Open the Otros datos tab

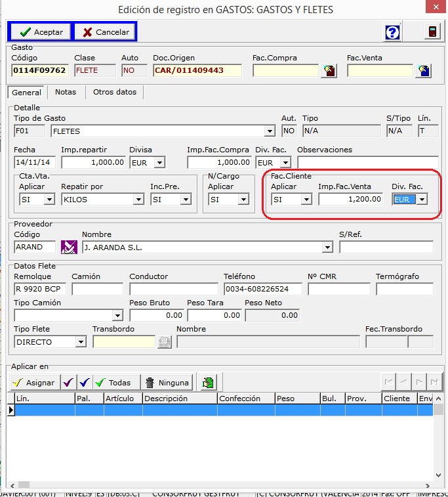tap(115, 93)
